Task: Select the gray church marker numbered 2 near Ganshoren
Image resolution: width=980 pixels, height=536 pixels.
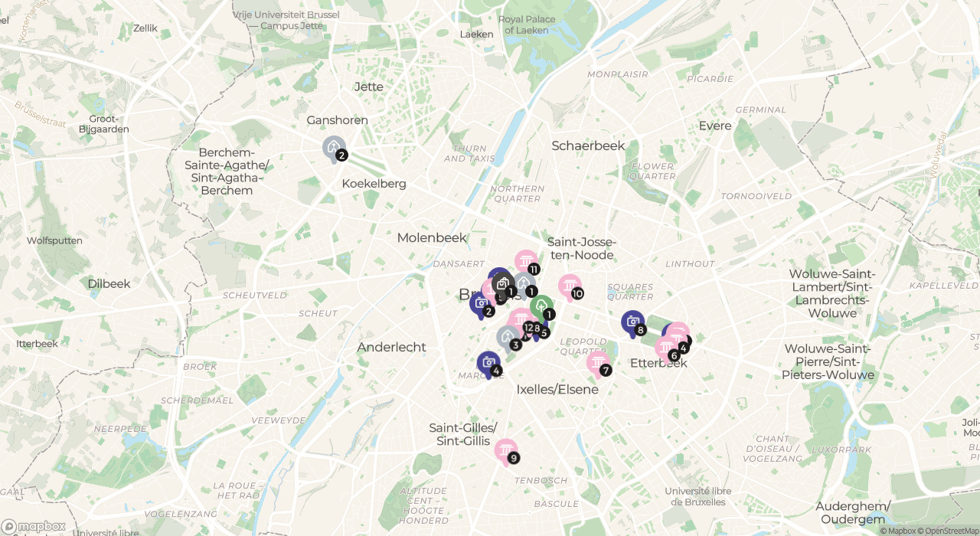Action: tap(335, 147)
